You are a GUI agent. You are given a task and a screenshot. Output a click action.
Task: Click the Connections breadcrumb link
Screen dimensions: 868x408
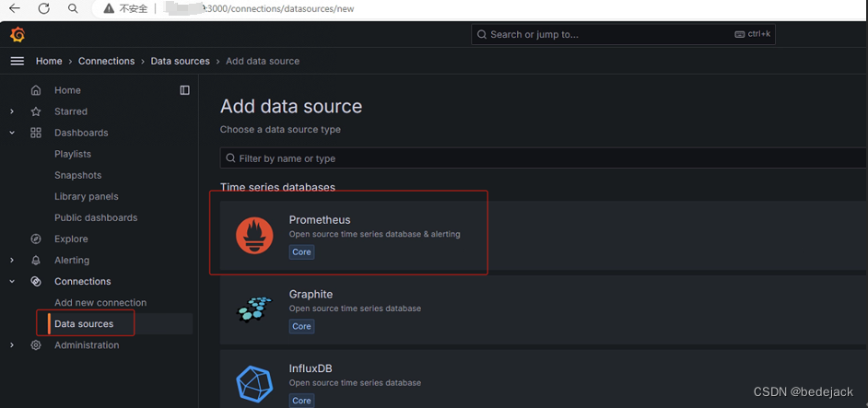[x=106, y=61]
